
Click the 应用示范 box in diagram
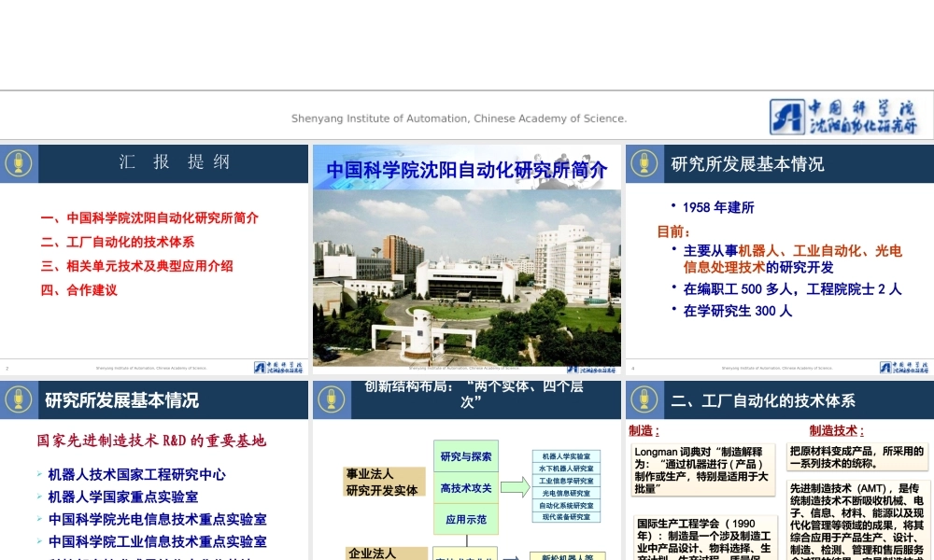coord(466,520)
